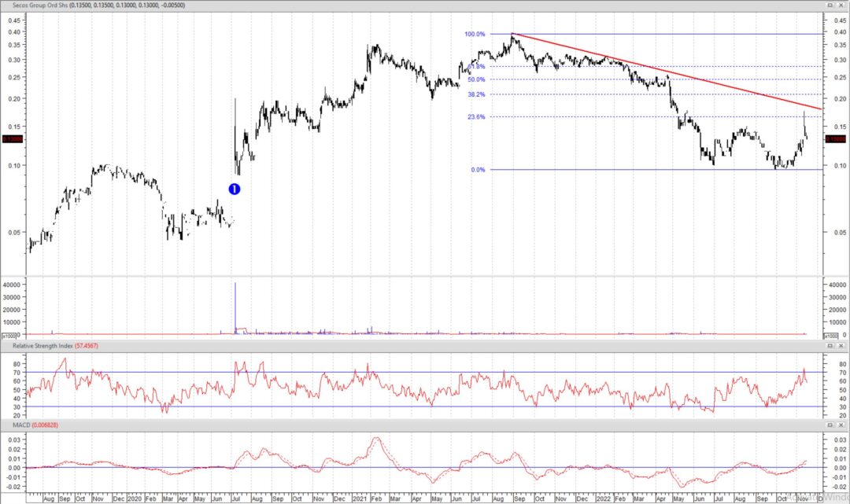Click the red last-price tag on left axis
The width and height of the screenshot is (850, 504).
coord(13,139)
